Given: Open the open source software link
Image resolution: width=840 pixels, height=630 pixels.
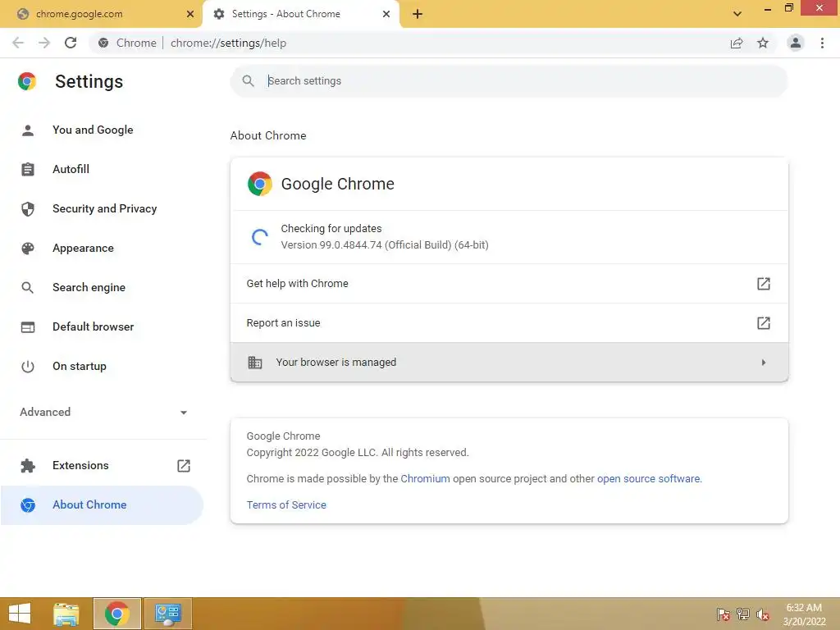Looking at the screenshot, I should coord(648,479).
